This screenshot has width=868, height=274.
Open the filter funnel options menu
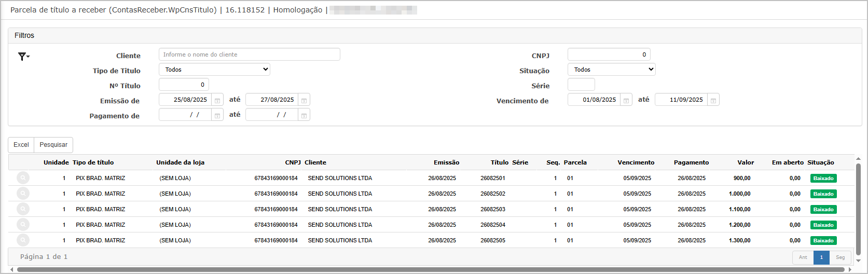23,57
